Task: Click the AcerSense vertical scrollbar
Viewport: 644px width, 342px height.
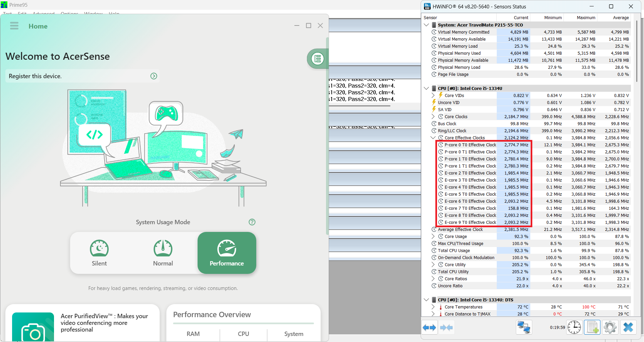Action: [327, 136]
